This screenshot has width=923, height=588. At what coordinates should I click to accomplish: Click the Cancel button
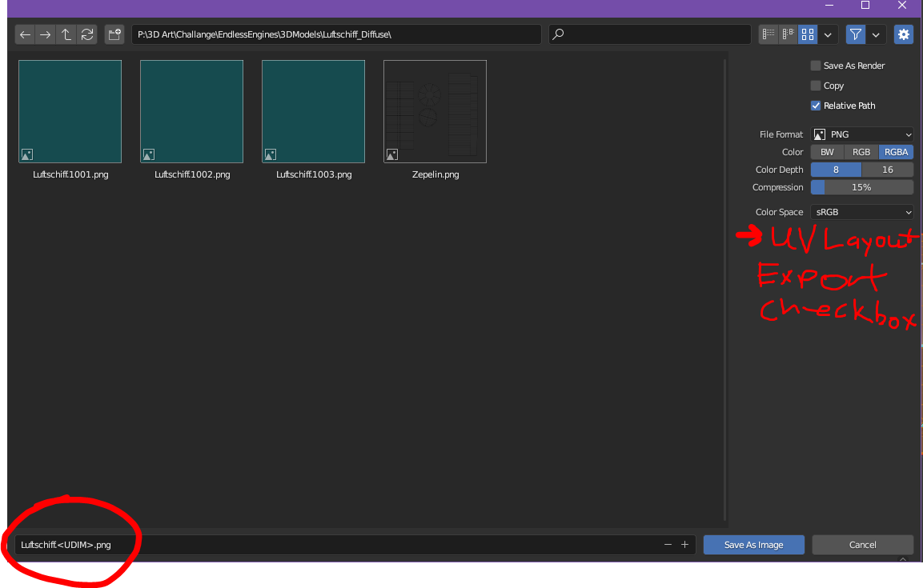click(863, 545)
